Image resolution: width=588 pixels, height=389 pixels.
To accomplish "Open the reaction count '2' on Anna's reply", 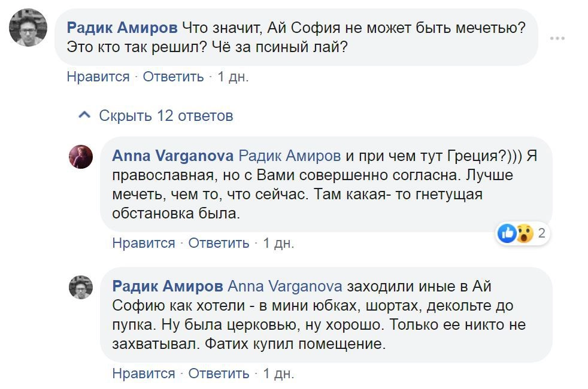I will pos(541,233).
